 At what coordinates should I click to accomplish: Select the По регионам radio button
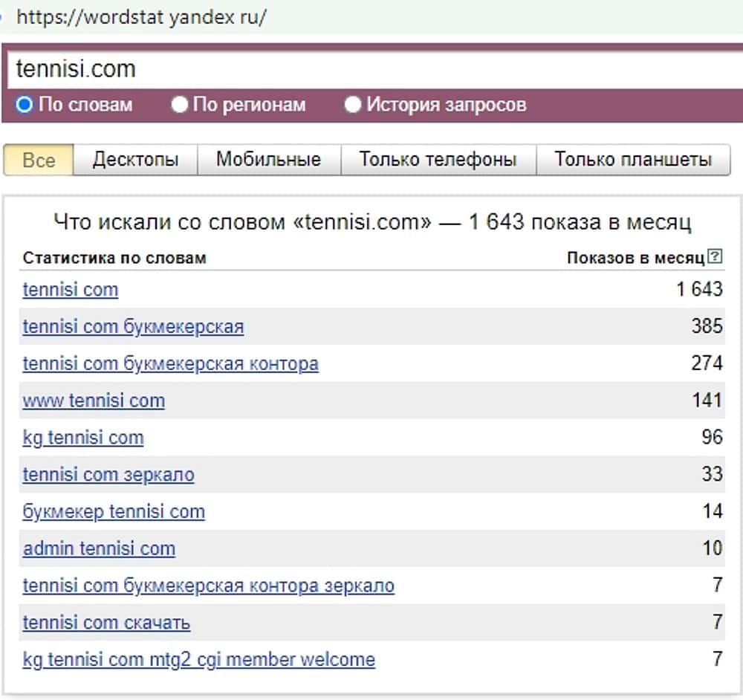[180, 104]
